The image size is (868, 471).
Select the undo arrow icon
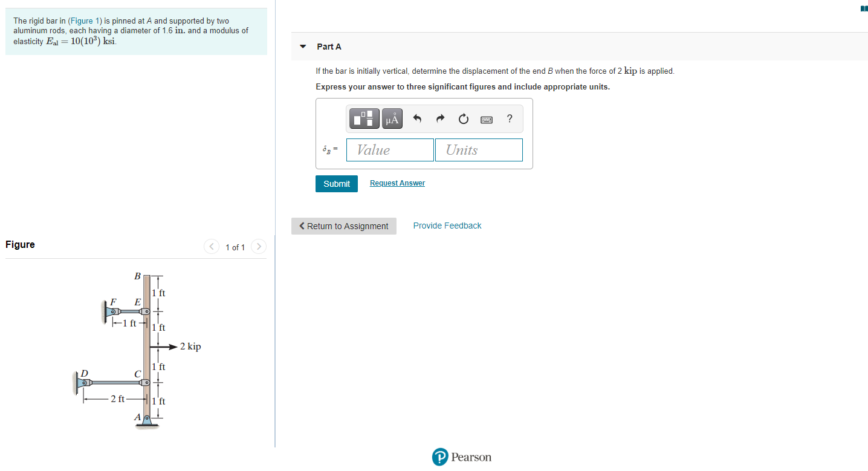pyautogui.click(x=416, y=119)
